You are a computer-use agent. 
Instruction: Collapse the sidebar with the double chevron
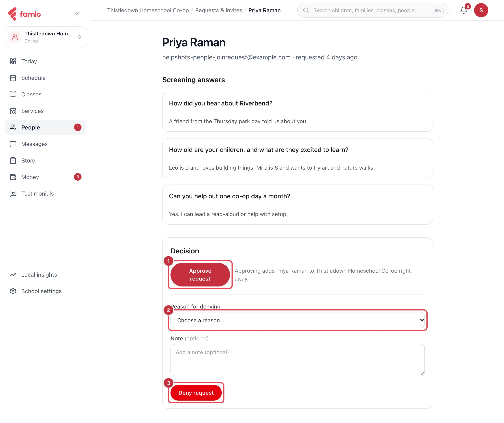[77, 14]
